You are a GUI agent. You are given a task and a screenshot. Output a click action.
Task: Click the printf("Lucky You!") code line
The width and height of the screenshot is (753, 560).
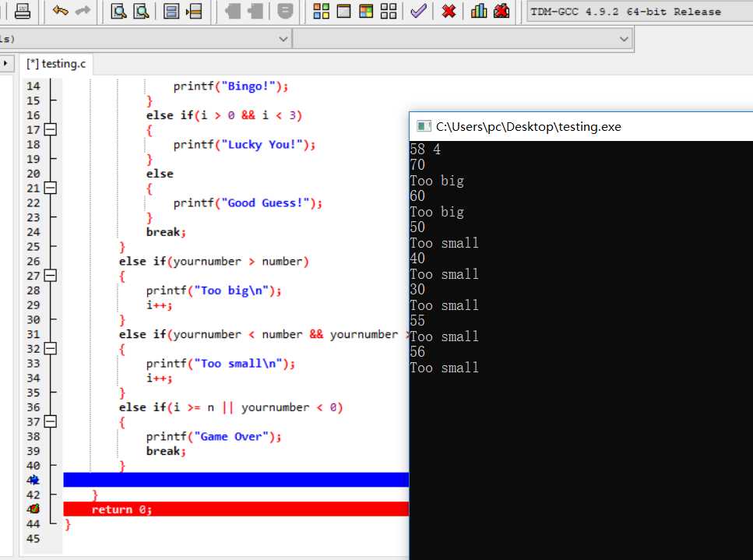point(244,145)
